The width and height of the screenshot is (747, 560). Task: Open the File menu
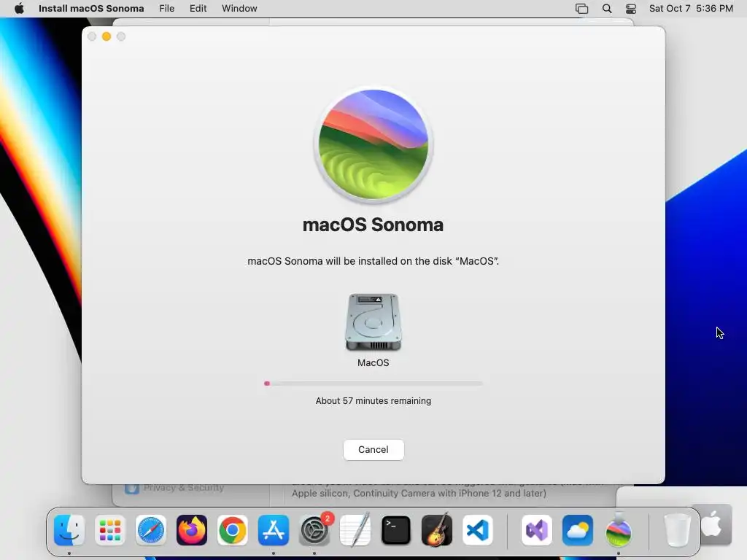pos(167,9)
